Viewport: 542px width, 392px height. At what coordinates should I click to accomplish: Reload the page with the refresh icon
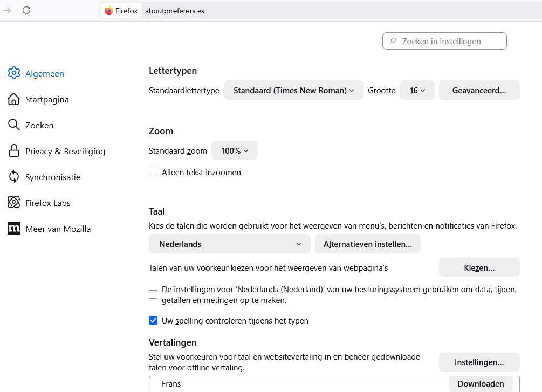point(26,10)
